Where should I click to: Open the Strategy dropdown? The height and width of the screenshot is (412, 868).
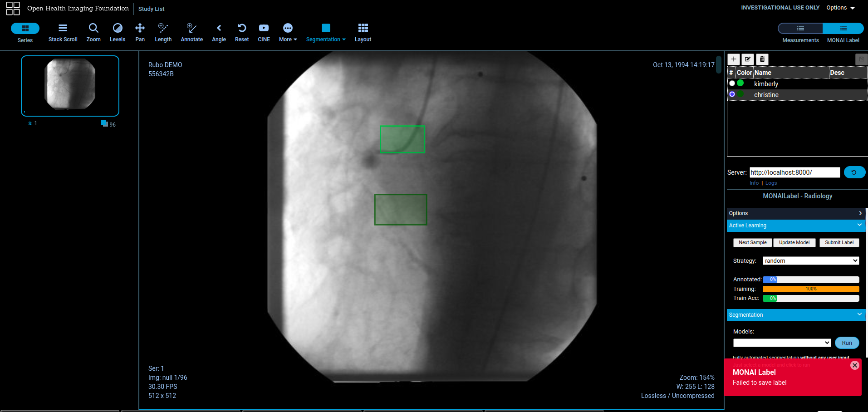(810, 260)
